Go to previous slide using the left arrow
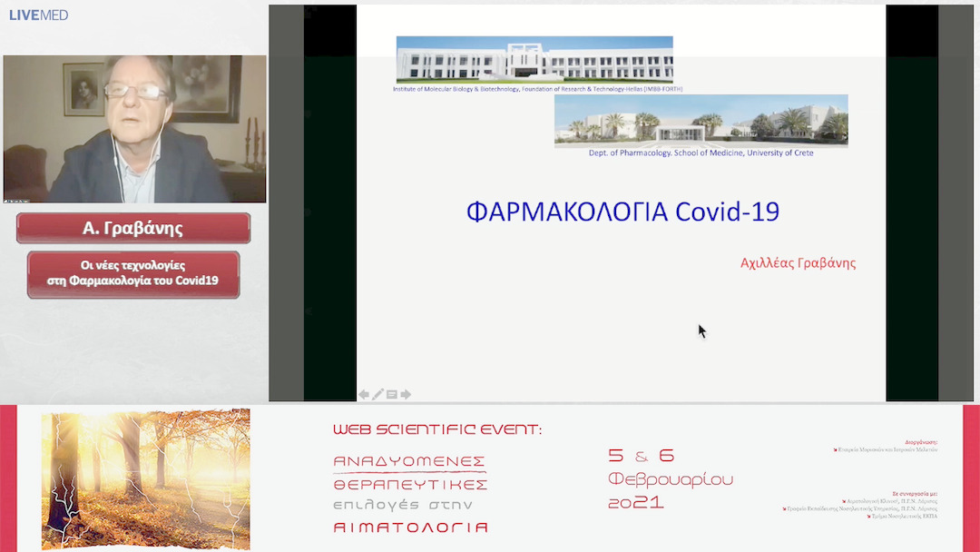The image size is (980, 552). point(364,394)
